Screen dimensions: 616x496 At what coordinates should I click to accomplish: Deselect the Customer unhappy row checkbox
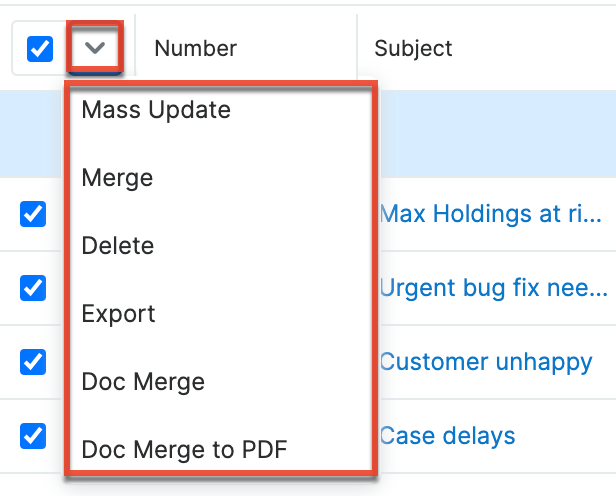coord(33,361)
